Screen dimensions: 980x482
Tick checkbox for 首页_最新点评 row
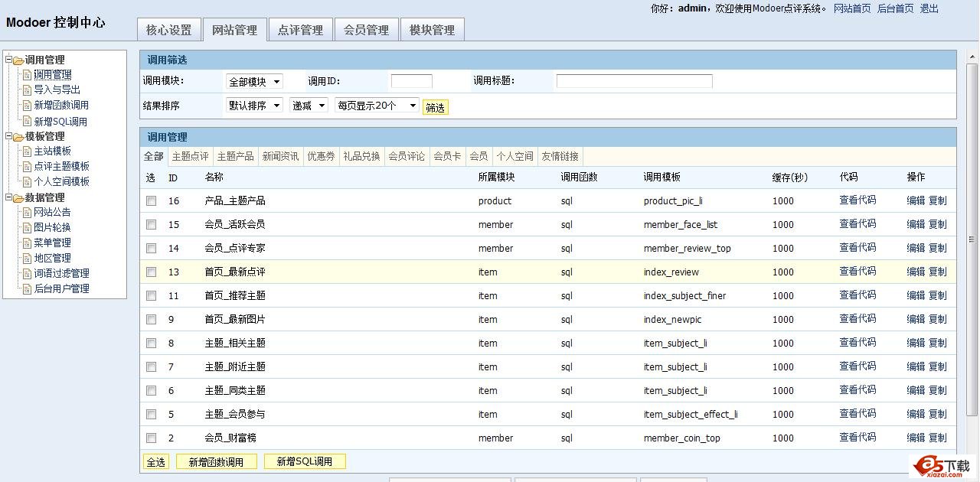tap(151, 272)
